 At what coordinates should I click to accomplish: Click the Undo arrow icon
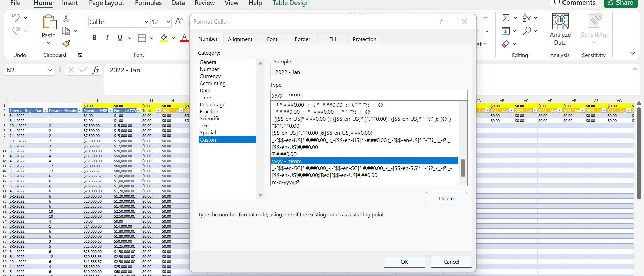(x=16, y=17)
